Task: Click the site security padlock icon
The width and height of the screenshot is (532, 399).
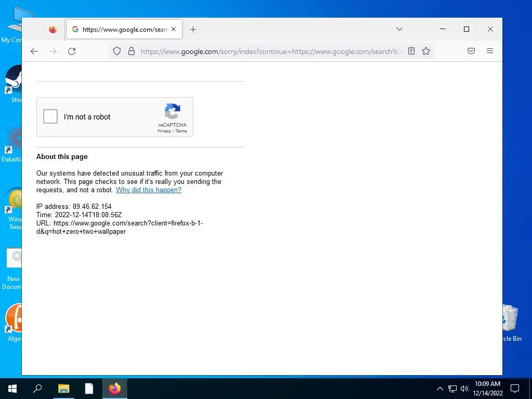Action: coord(131,51)
